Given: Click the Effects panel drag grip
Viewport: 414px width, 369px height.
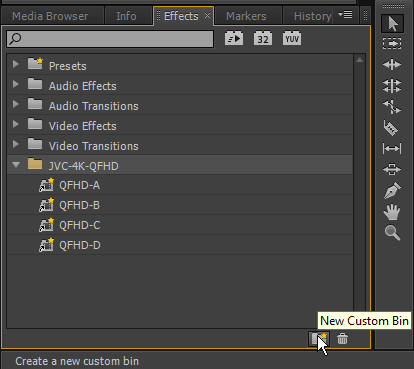Looking at the screenshot, I should coord(159,16).
